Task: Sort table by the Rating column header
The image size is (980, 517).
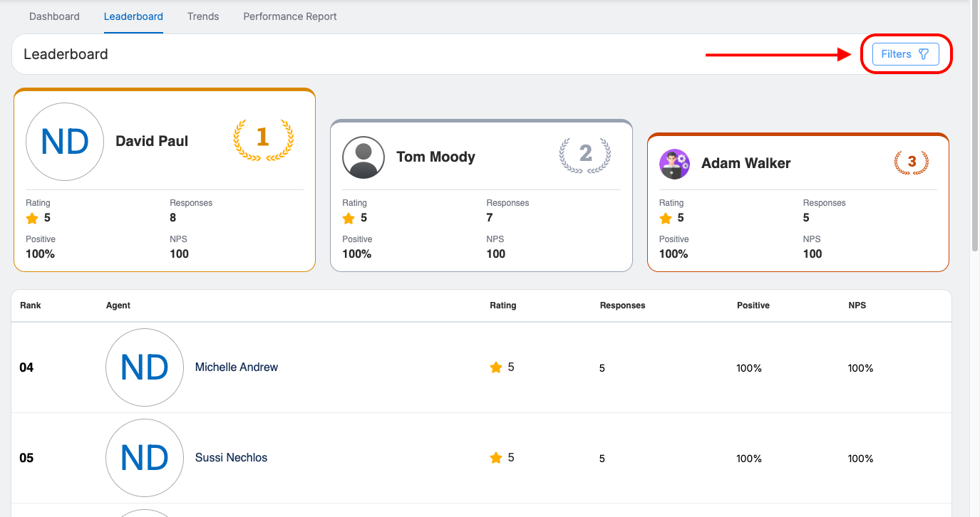Action: 502,305
